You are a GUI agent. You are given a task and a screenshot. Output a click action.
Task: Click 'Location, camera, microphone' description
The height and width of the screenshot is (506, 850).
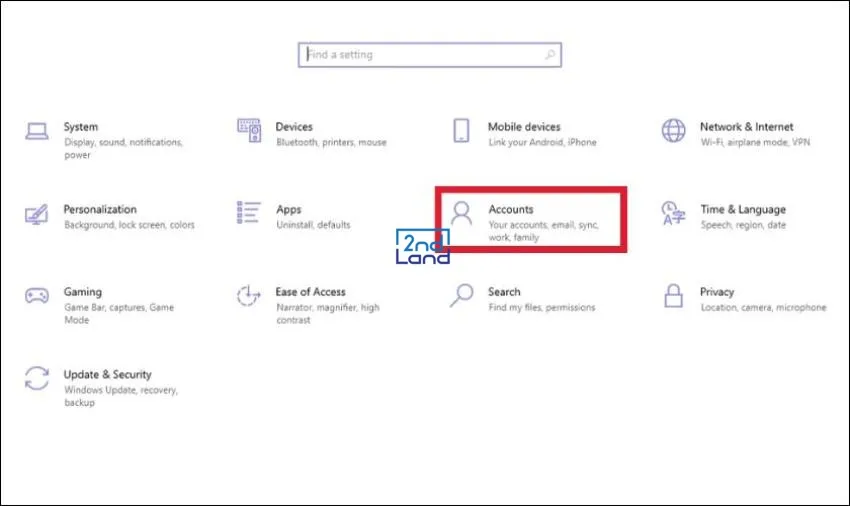(763, 308)
